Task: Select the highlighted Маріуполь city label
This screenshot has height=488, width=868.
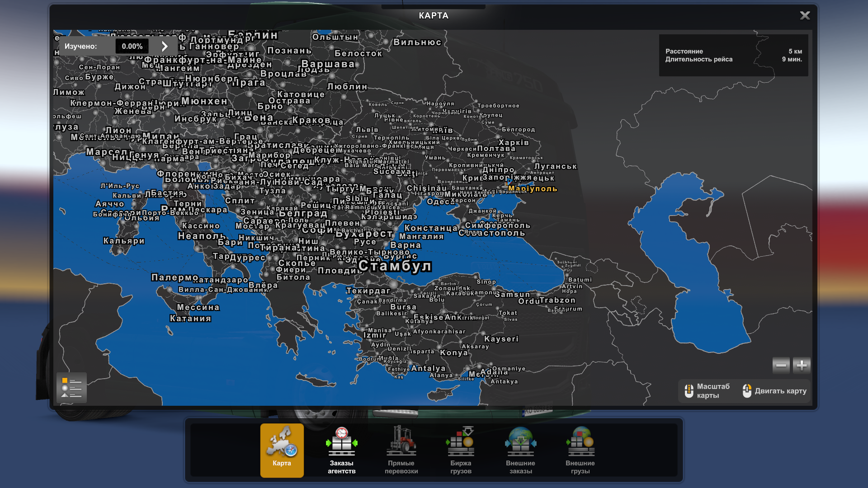Action: tap(533, 189)
